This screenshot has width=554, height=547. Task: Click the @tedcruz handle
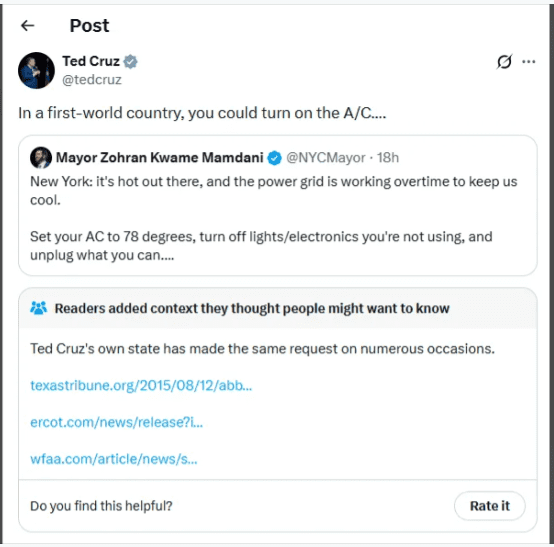point(92,80)
